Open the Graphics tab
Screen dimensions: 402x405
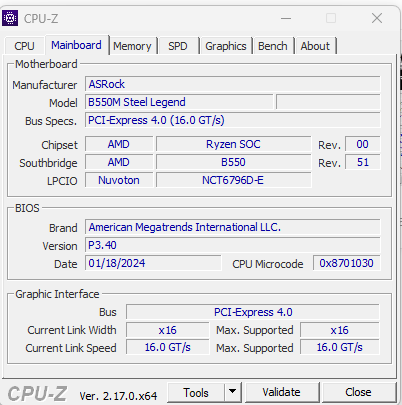[226, 46]
